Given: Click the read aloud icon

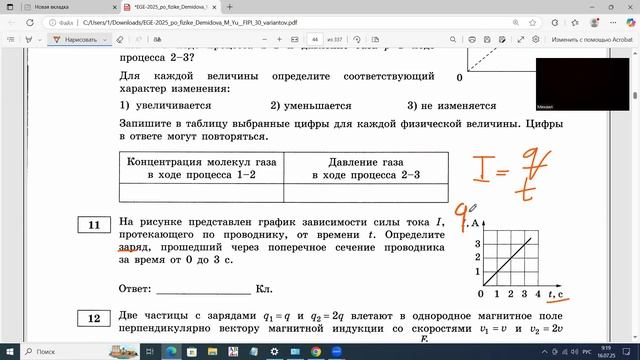Looking at the screenshot, I should [157, 40].
